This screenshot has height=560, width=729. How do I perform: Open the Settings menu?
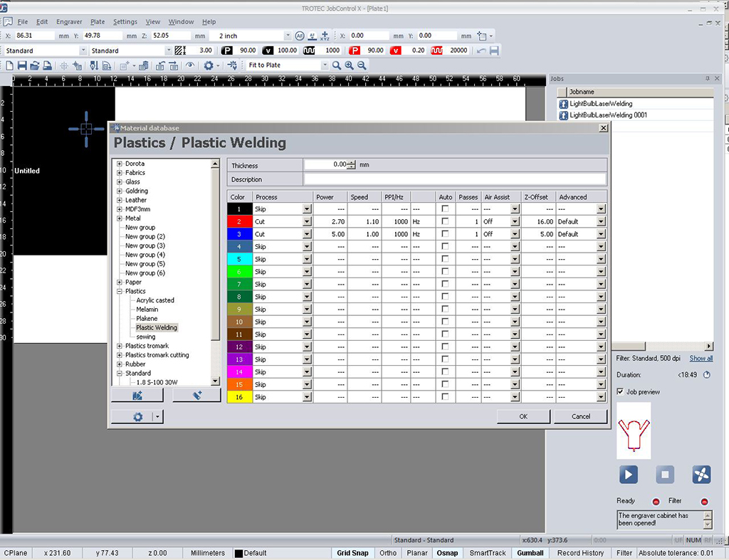(125, 22)
